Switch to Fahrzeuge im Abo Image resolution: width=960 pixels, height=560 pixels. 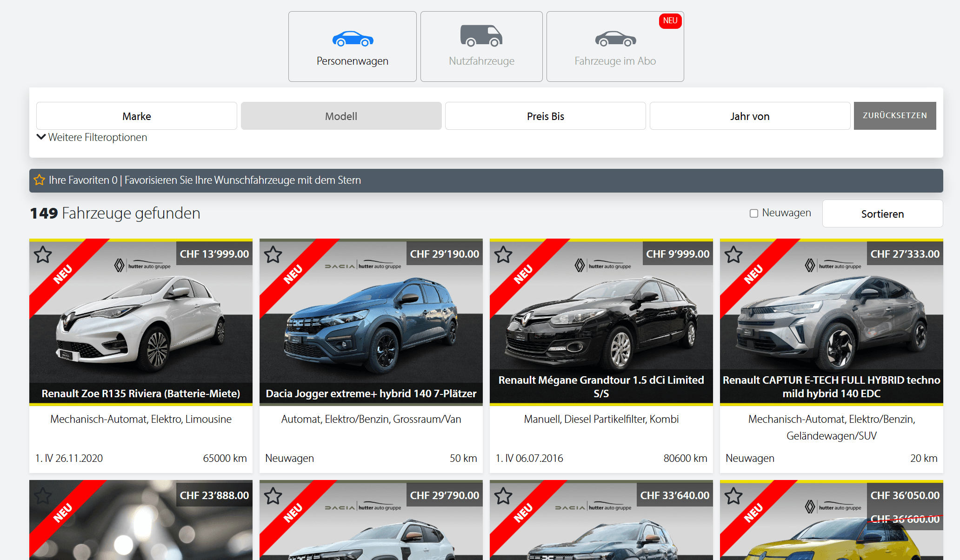point(615,47)
